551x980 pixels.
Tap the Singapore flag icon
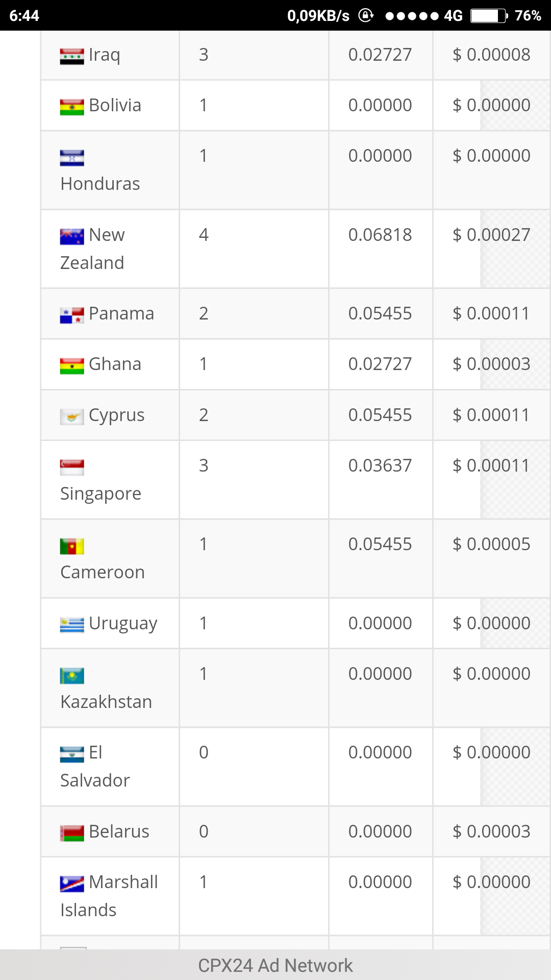coord(72,468)
